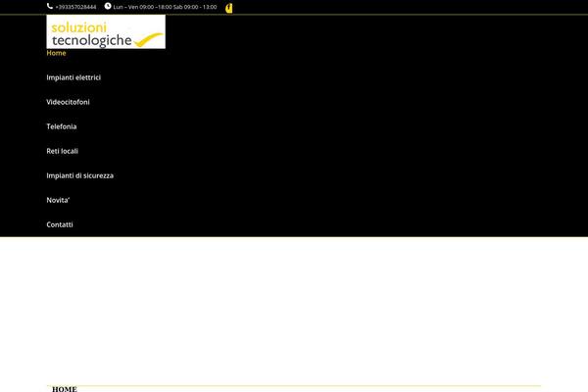This screenshot has width=588, height=392.
Task: Open the Novita' page
Action: tap(58, 200)
